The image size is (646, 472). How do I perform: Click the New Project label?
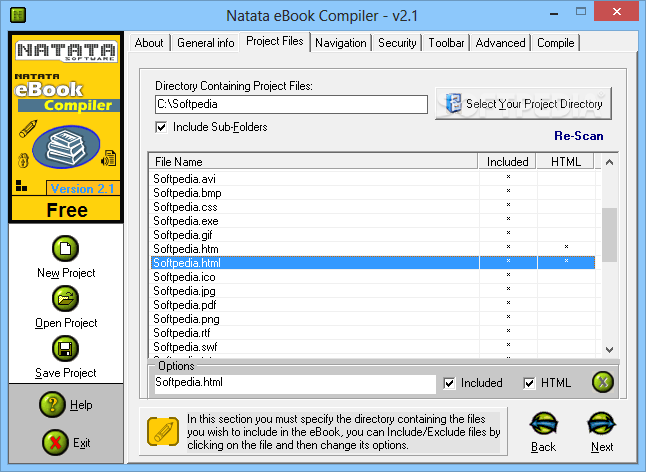[x=66, y=273]
